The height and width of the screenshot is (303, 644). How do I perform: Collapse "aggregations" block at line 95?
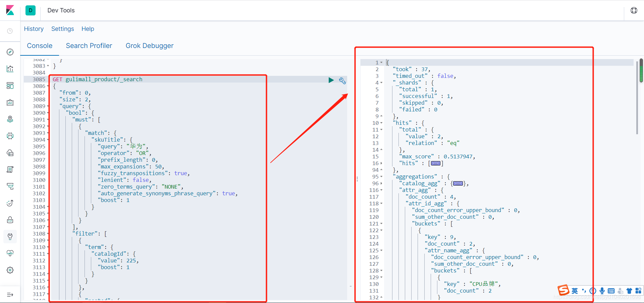tap(381, 177)
